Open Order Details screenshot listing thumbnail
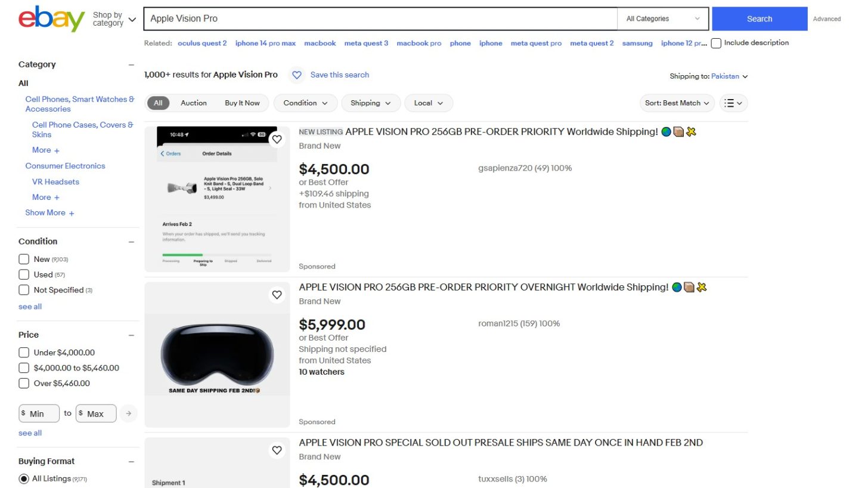Image resolution: width=868 pixels, height=488 pixels. pyautogui.click(x=217, y=199)
